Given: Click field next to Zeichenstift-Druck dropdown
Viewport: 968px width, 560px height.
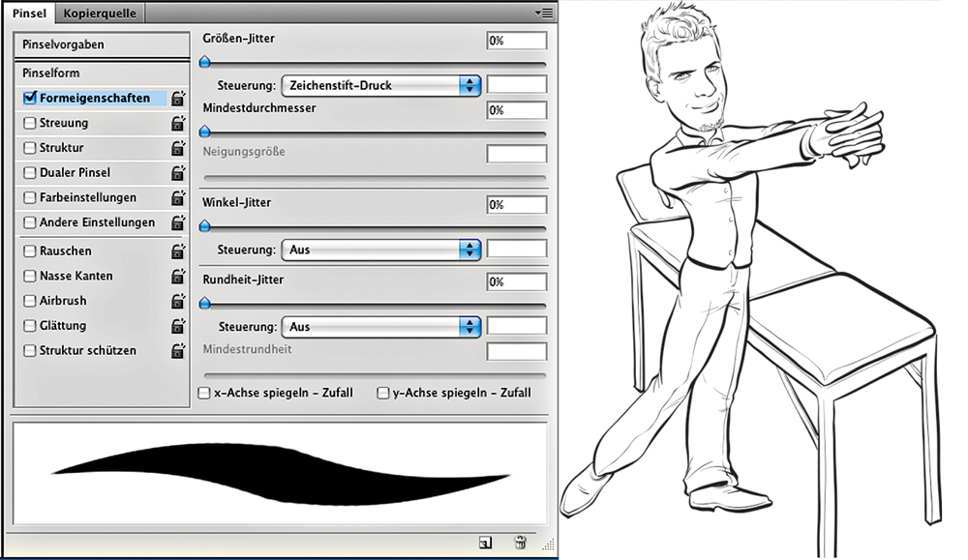Looking at the screenshot, I should 516,84.
